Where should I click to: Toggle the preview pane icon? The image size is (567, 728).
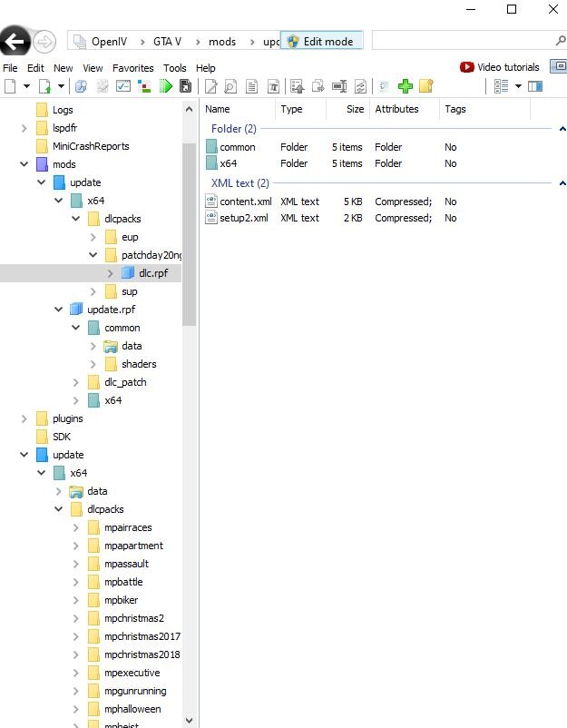coord(535,86)
